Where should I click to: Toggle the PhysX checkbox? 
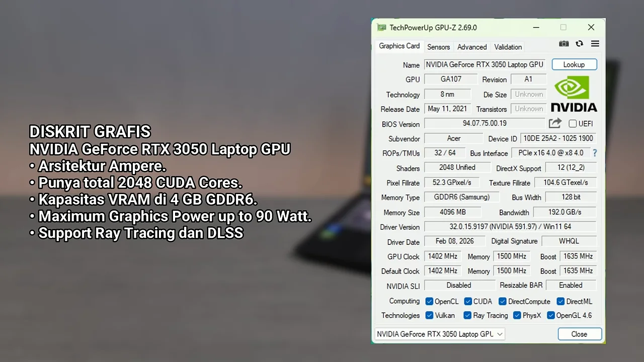coord(517,315)
